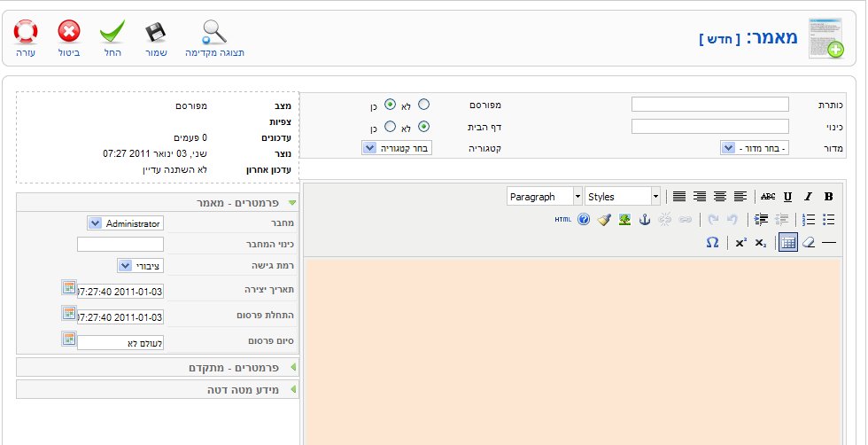Click the התחלת פרסום date field

pos(120,317)
